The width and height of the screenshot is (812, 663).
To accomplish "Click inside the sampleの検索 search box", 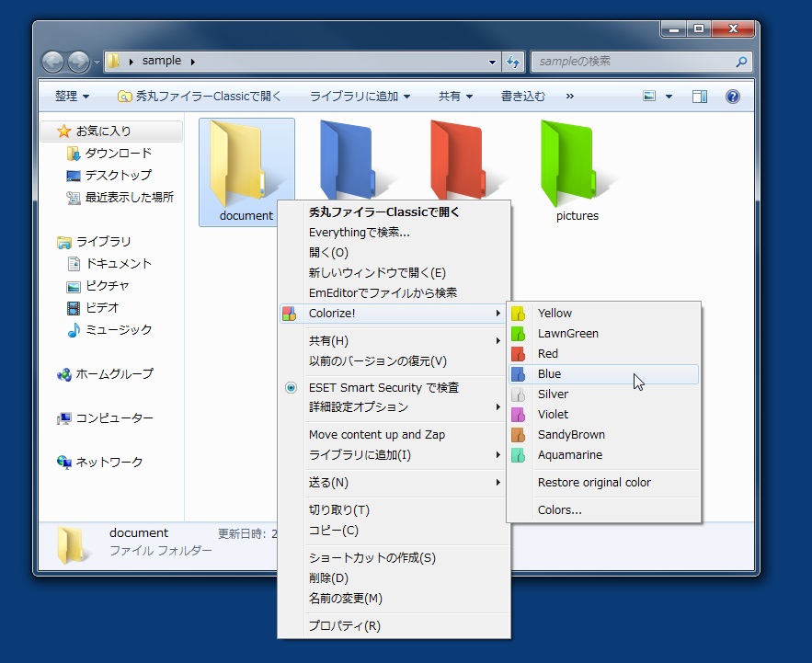I will coord(635,61).
